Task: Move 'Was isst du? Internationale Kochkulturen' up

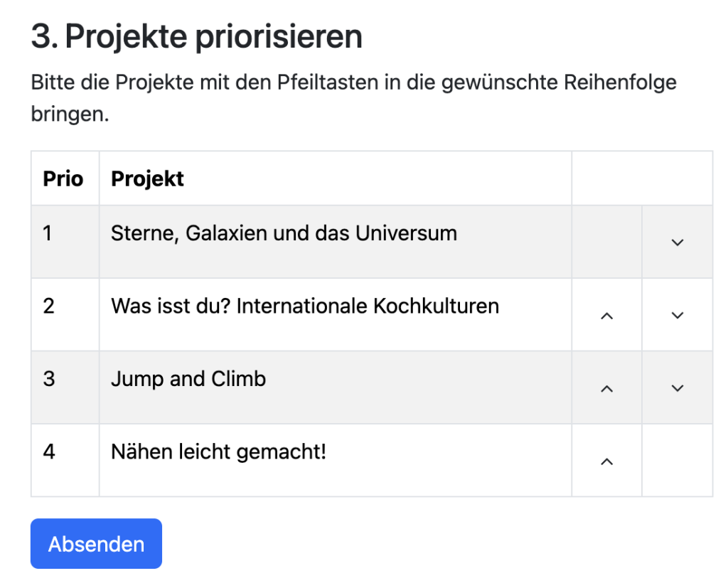Action: [x=606, y=314]
